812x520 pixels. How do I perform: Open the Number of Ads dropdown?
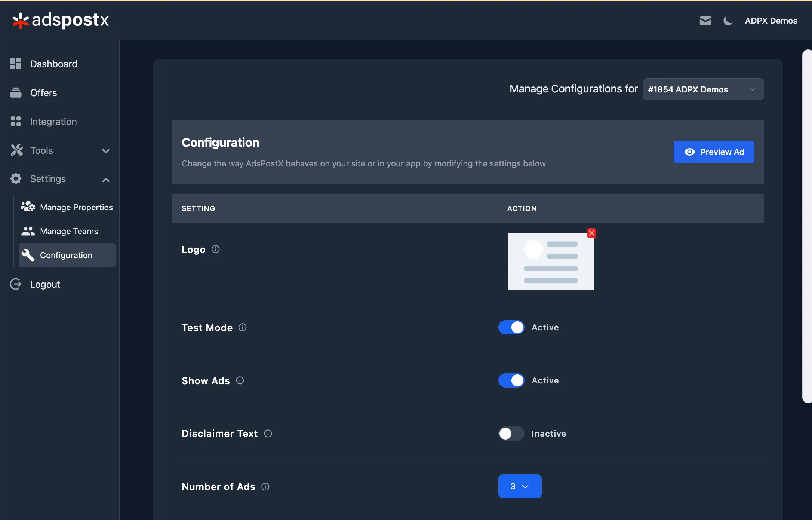pos(520,486)
